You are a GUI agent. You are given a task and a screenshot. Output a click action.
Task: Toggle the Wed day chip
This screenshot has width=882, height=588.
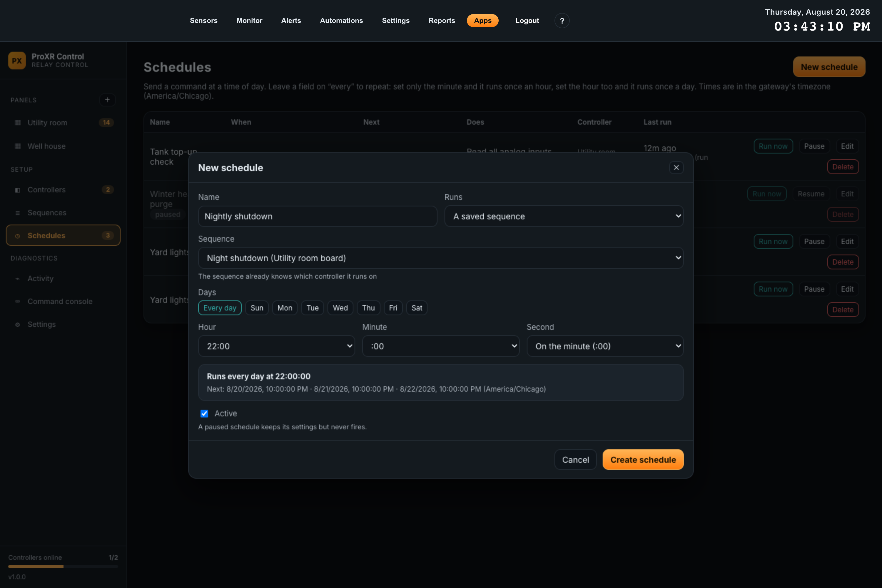[x=340, y=308]
